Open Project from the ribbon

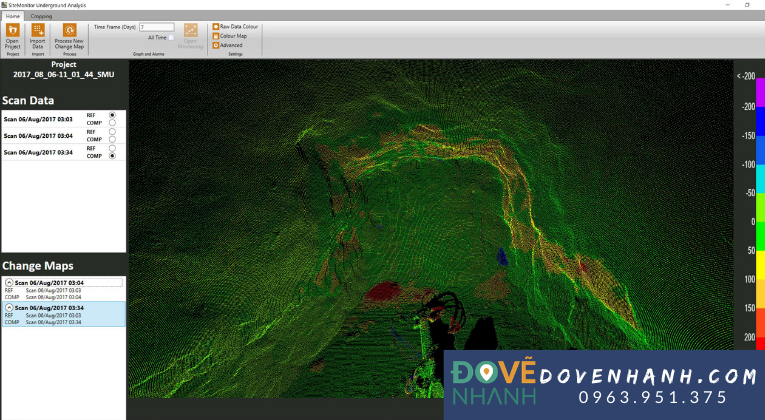click(x=13, y=36)
